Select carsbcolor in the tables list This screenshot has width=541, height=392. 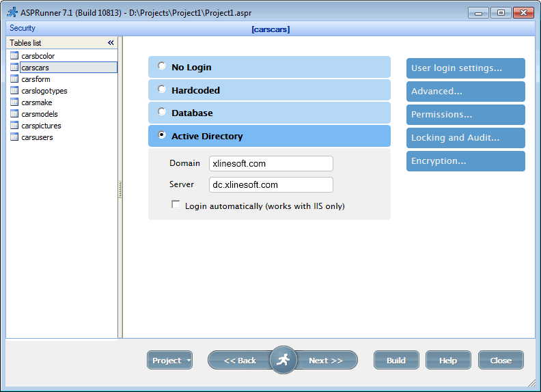click(38, 56)
